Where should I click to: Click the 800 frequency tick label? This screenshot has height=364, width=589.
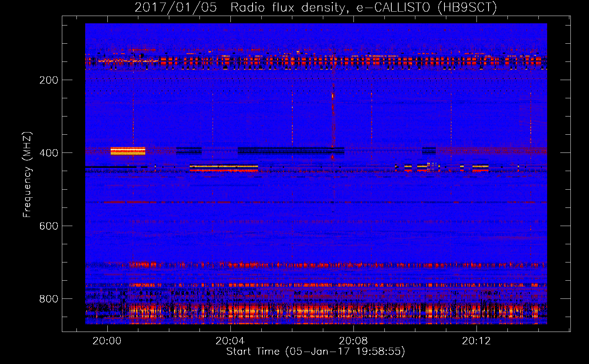coord(49,299)
